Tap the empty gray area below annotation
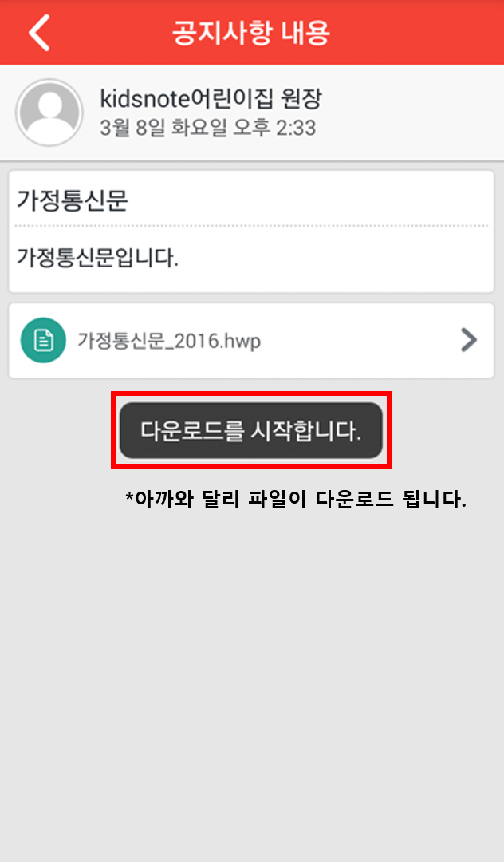Image resolution: width=504 pixels, height=862 pixels. [x=252, y=687]
